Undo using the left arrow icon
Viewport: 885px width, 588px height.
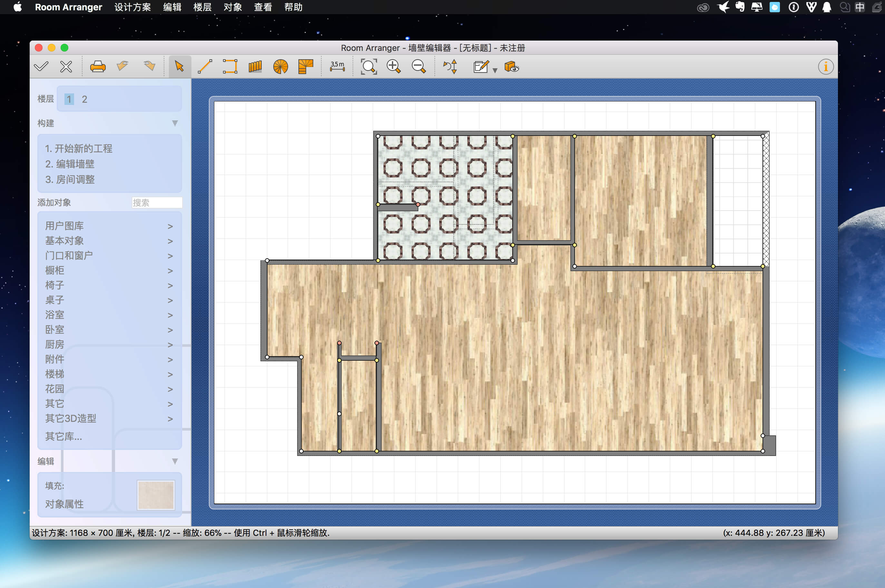(123, 67)
